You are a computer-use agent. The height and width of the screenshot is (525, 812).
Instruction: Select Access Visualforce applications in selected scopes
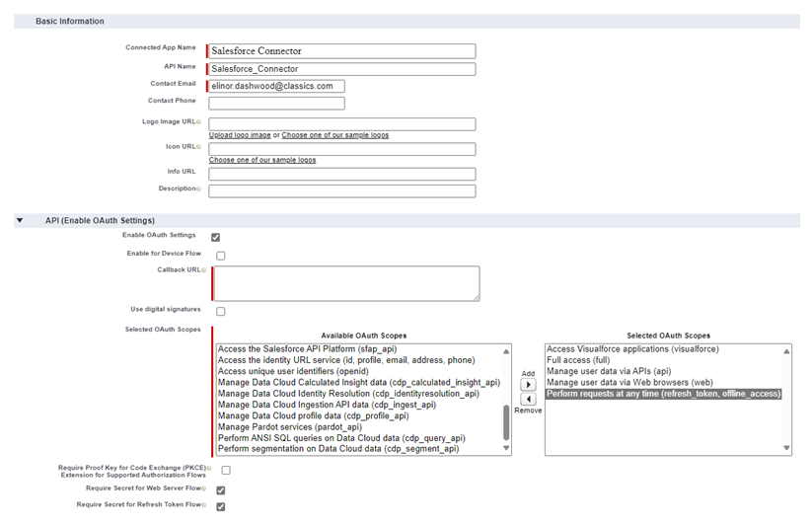pos(663,349)
